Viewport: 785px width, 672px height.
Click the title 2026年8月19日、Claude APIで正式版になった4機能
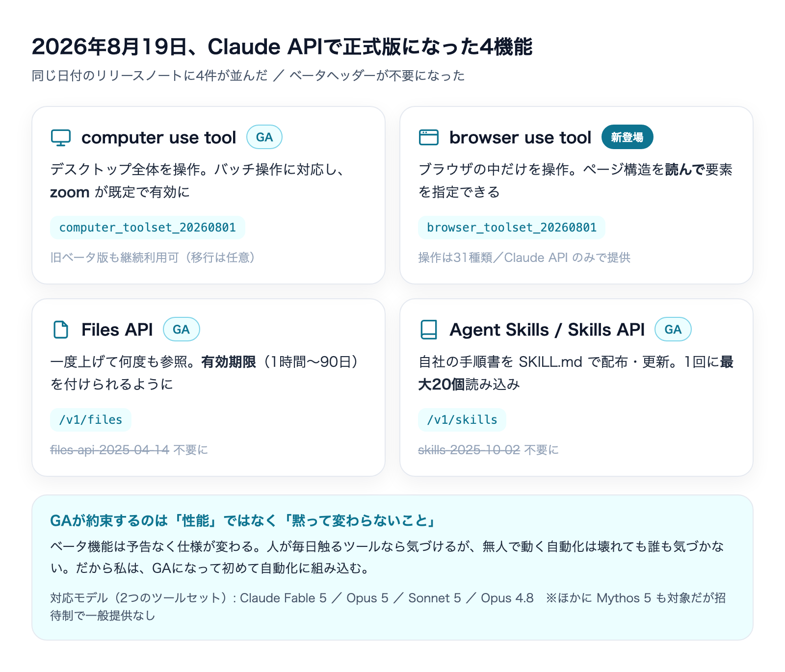282,47
